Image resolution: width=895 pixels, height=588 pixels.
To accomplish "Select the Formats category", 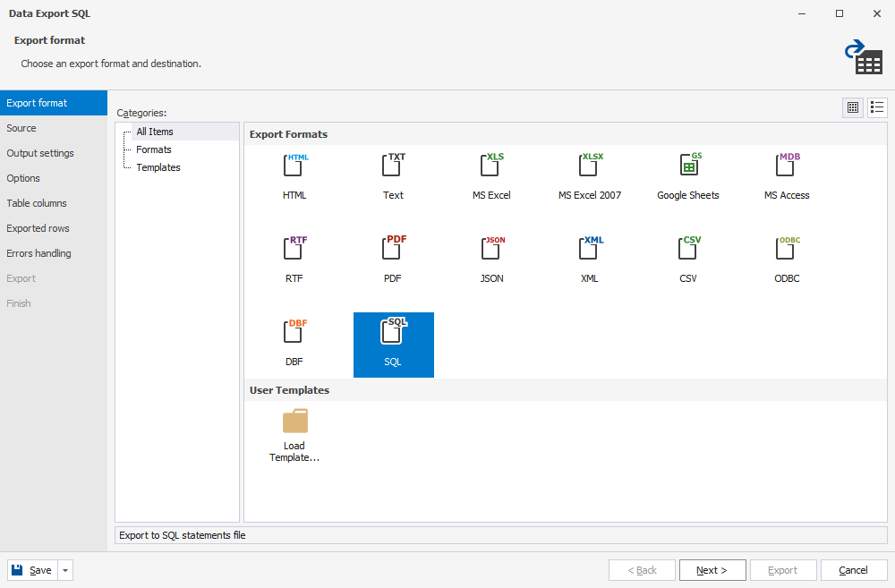I will (x=153, y=149).
